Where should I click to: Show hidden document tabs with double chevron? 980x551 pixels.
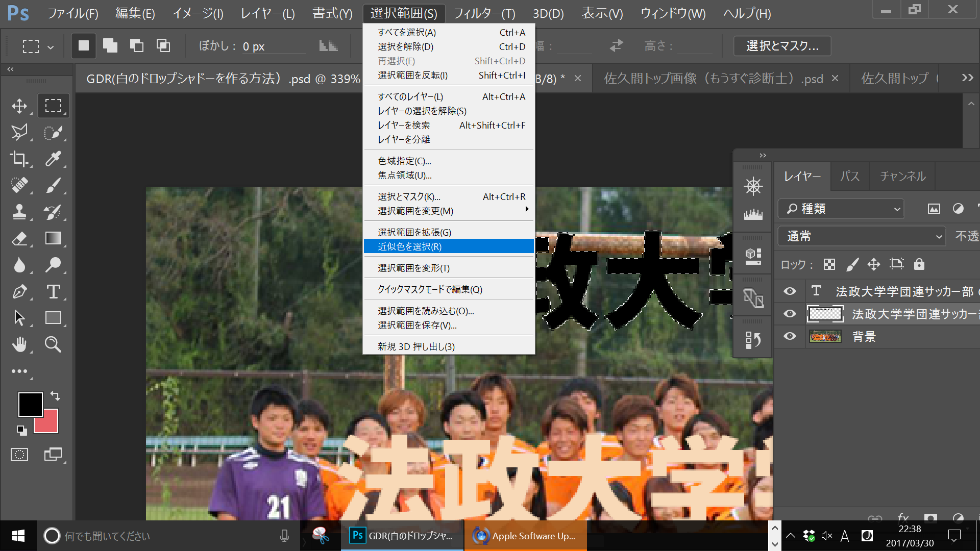[x=967, y=78]
